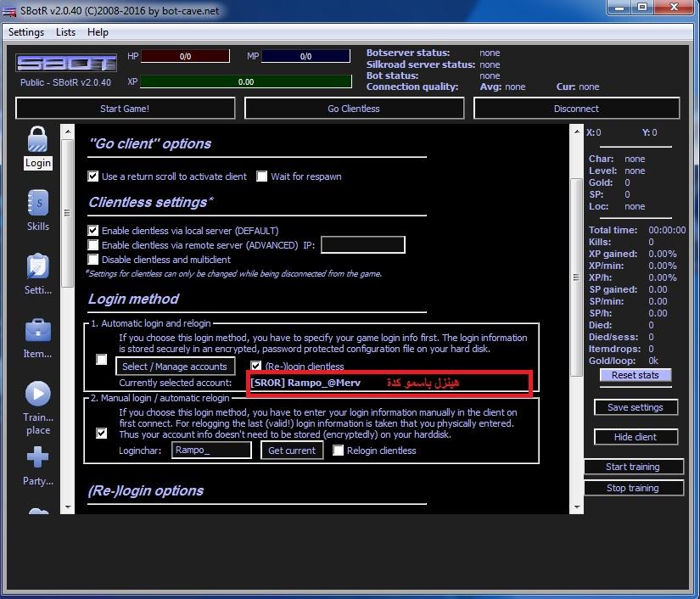700x599 pixels.
Task: Click the main panel scrollbar up arrow
Action: point(577,132)
